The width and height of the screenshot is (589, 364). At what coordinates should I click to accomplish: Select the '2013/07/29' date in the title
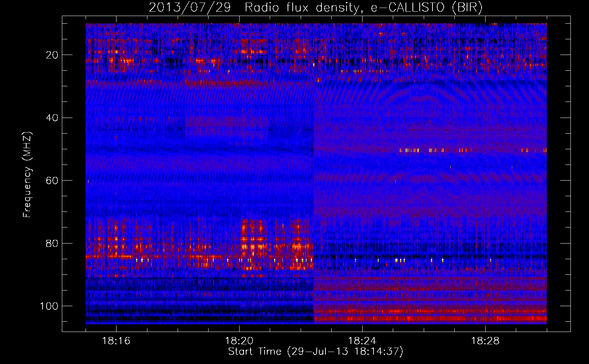point(190,8)
